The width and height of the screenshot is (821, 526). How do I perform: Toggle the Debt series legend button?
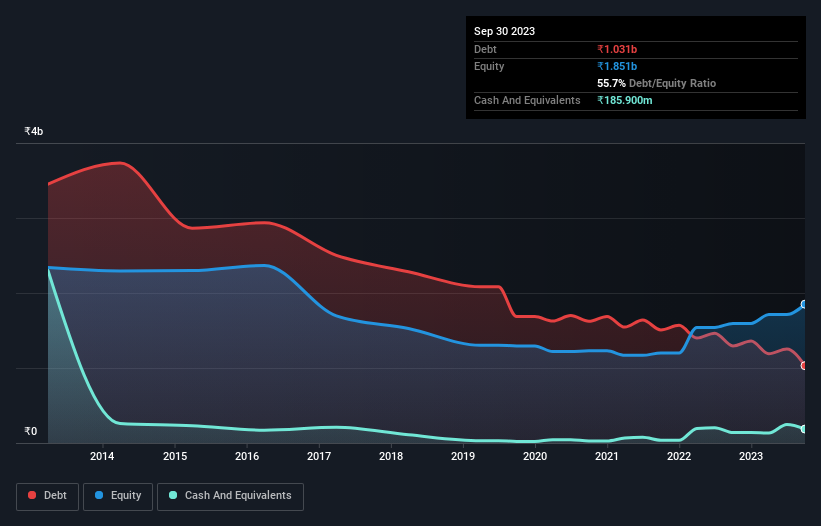click(x=47, y=496)
